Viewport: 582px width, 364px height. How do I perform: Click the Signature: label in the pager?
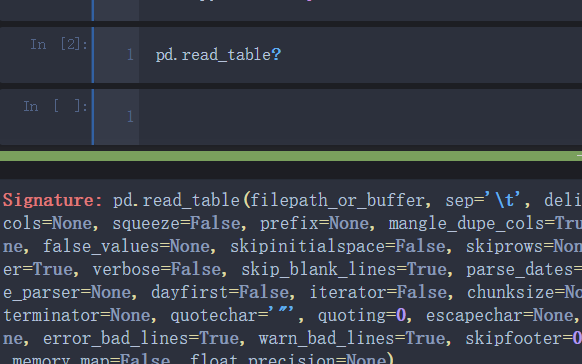53,200
